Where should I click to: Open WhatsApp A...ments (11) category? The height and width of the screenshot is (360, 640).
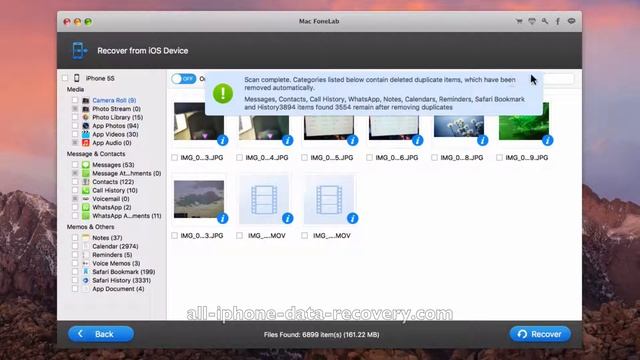pyautogui.click(x=127, y=216)
